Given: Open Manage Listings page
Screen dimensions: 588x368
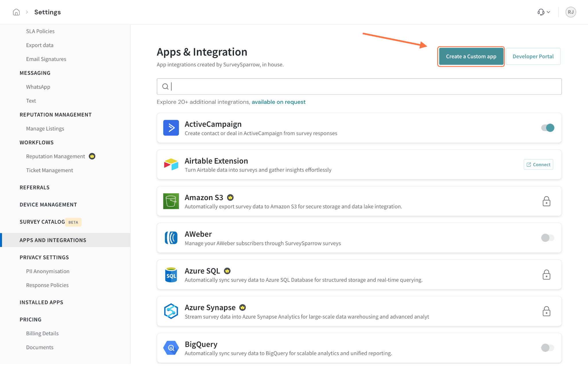Looking at the screenshot, I should point(45,129).
